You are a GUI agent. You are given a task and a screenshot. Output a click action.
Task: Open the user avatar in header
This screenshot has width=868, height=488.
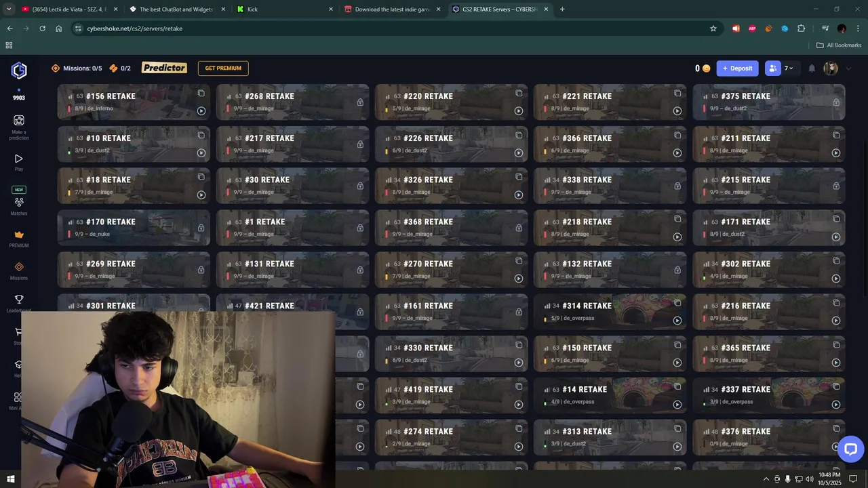831,68
